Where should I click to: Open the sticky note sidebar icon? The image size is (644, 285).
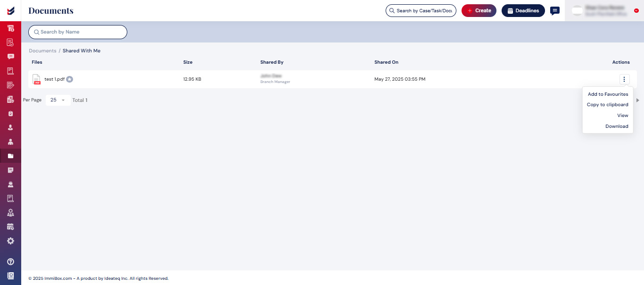coord(10,170)
